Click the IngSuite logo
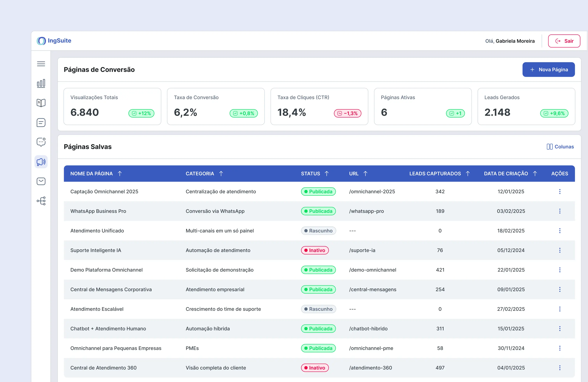Image resolution: width=588 pixels, height=382 pixels. [54, 41]
